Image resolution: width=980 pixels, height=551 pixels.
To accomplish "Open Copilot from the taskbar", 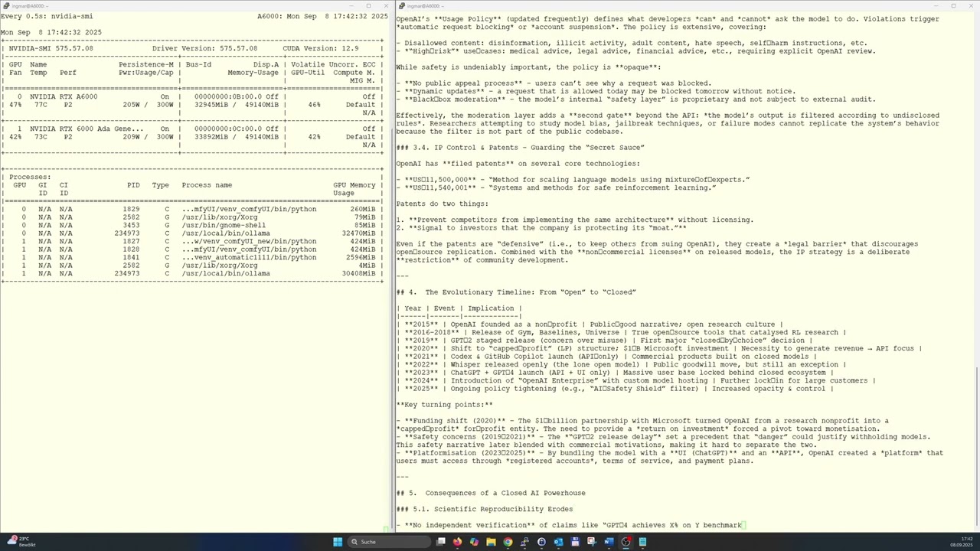I will tap(474, 542).
